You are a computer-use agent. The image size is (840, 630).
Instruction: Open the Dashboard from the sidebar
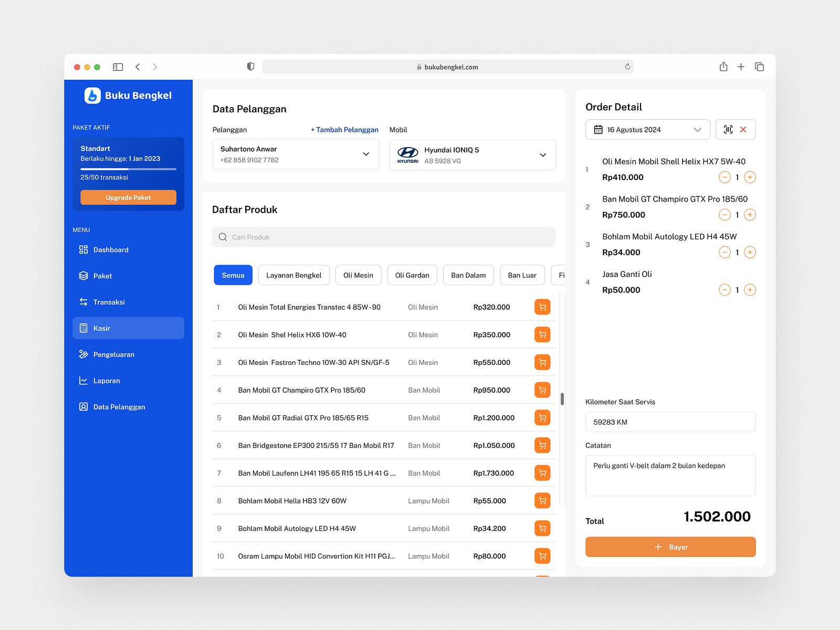click(110, 249)
